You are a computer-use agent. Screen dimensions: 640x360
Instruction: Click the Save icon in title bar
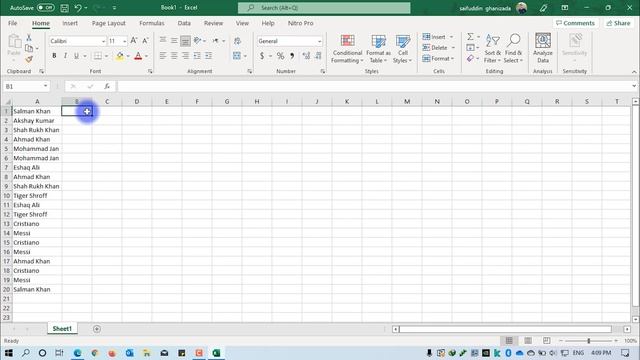[x=64, y=8]
